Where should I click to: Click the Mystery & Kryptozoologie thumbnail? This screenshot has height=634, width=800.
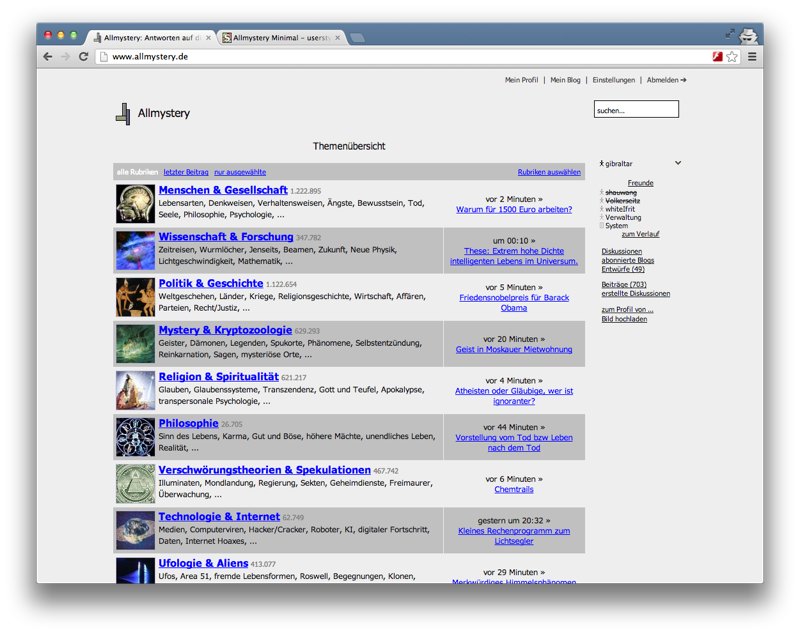135,343
